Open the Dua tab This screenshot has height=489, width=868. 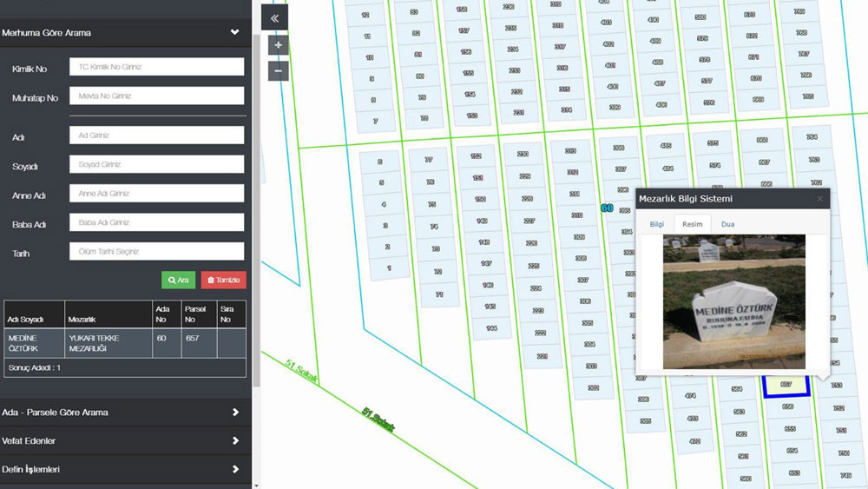[727, 224]
